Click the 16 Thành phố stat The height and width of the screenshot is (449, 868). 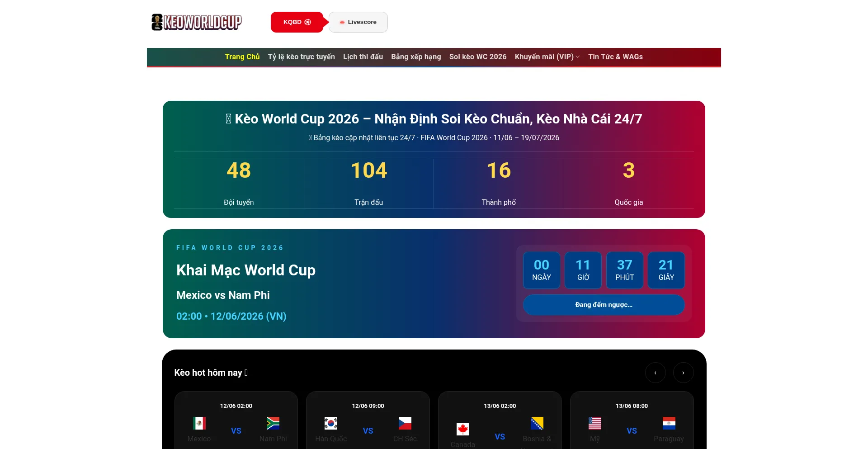click(x=499, y=184)
